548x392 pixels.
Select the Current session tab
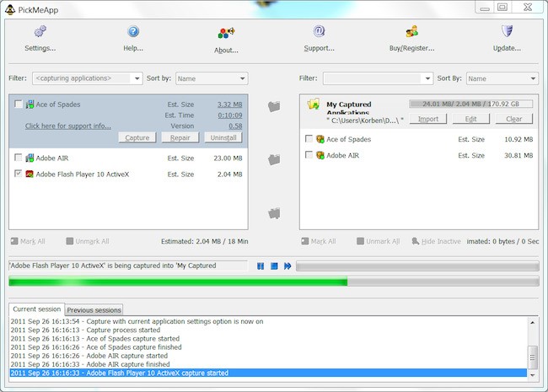37,309
